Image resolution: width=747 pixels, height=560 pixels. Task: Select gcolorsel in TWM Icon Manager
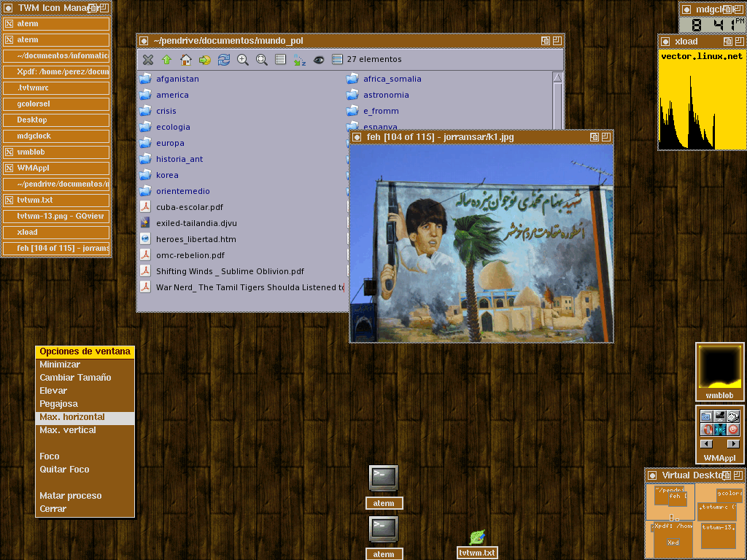coord(57,104)
